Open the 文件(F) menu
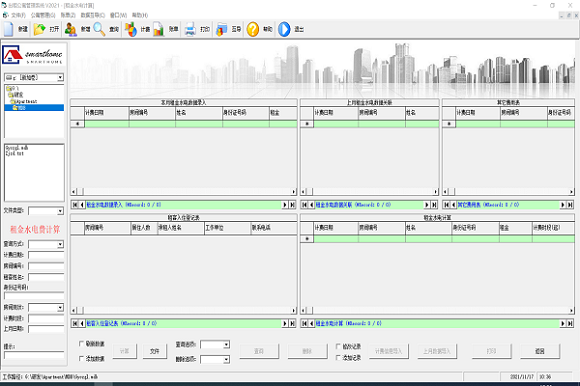Image resolution: width=580 pixels, height=386 pixels. (x=18, y=15)
